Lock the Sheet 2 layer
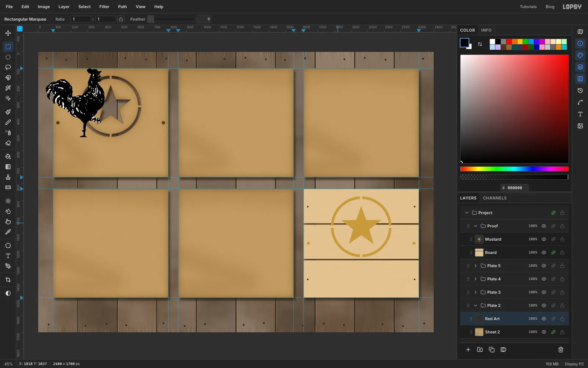 pyautogui.click(x=562, y=332)
